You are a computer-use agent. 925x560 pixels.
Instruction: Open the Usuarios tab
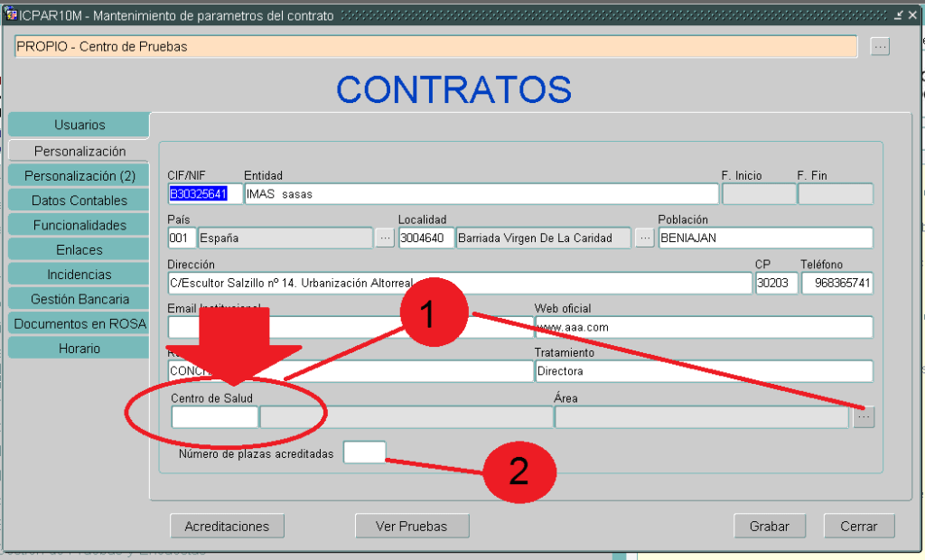pos(79,126)
